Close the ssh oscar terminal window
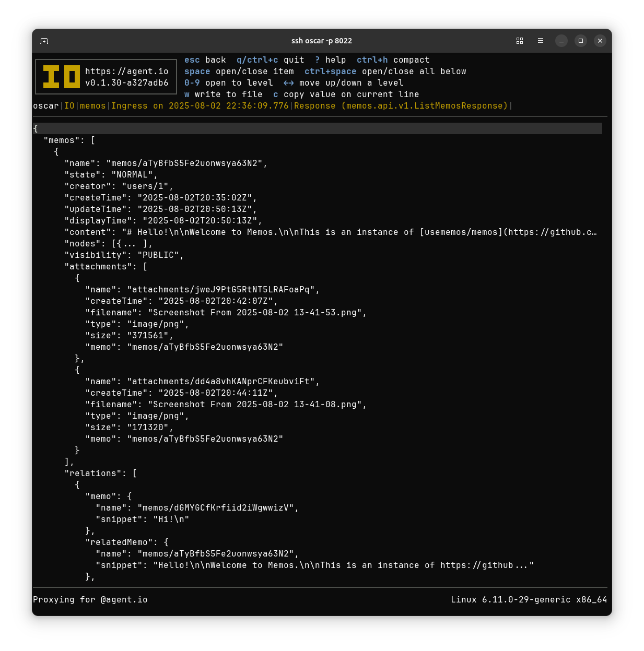This screenshot has height=651, width=644. 600,41
